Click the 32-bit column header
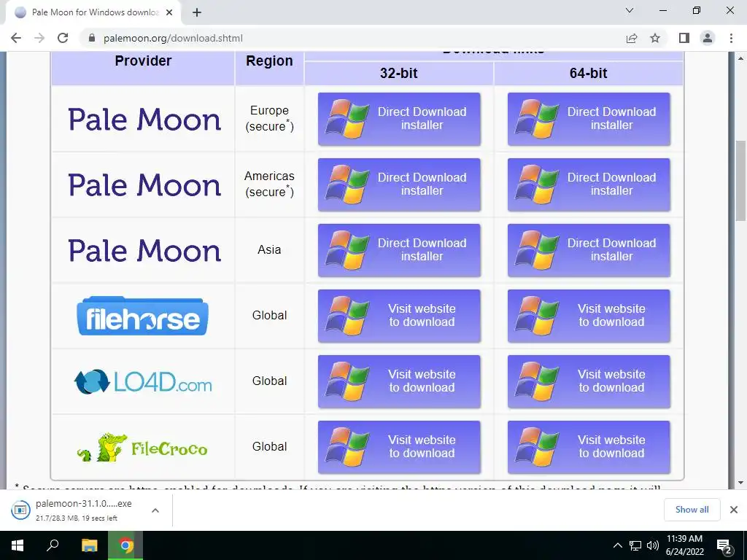747x560 pixels. point(399,74)
